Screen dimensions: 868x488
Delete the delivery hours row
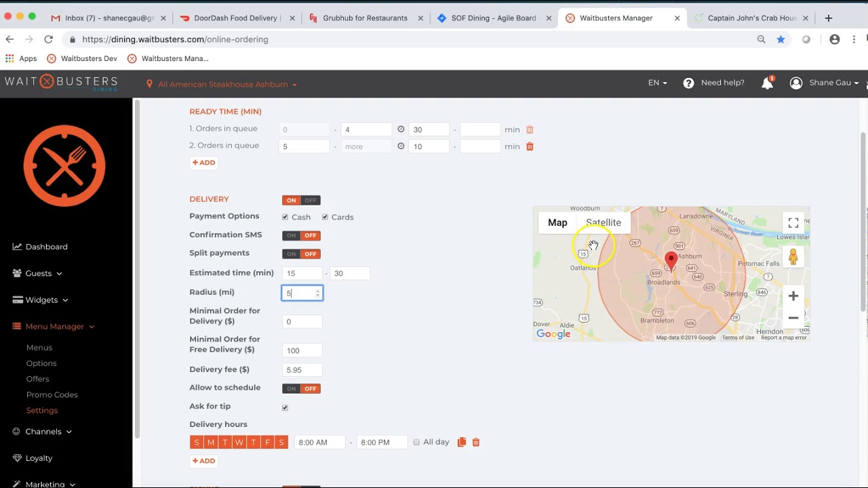coord(476,442)
